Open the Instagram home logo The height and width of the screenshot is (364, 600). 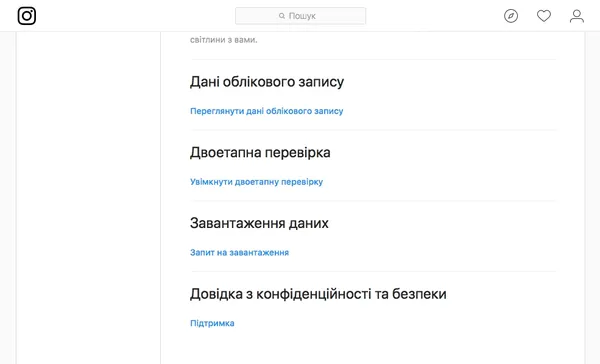(x=27, y=16)
